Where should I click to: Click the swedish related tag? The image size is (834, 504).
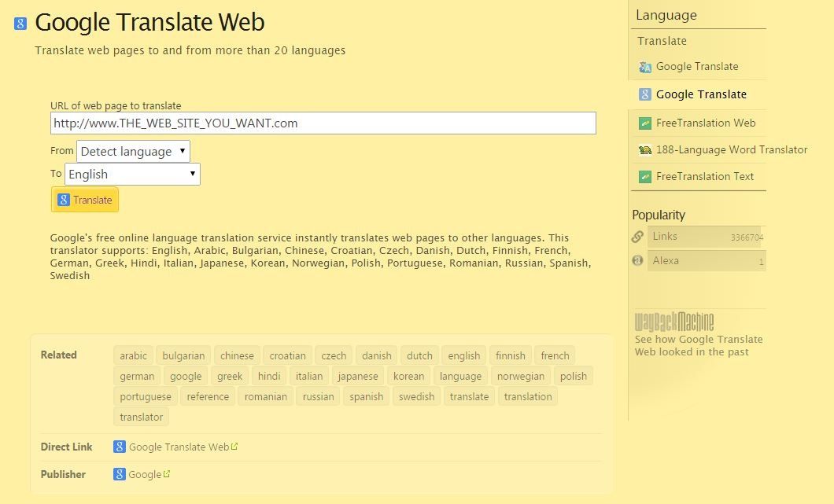(x=416, y=396)
